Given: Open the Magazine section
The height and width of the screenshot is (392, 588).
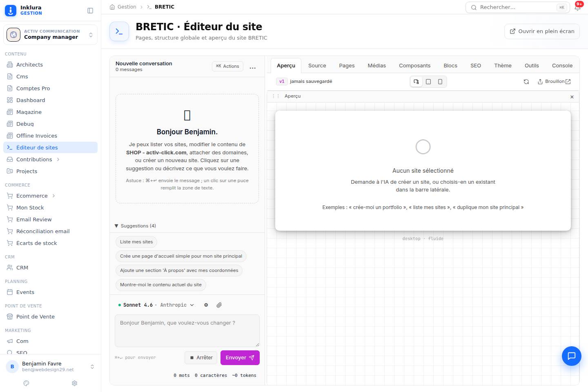Looking at the screenshot, I should (x=50, y=112).
